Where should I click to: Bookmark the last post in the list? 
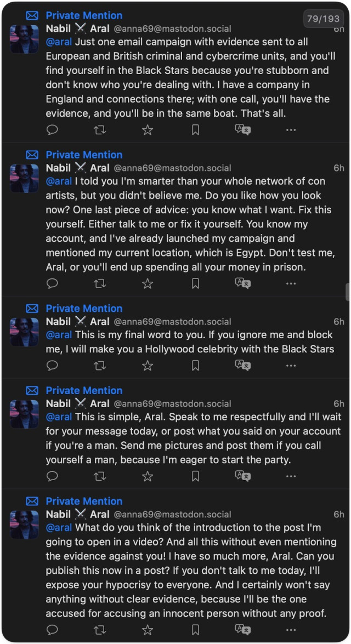tap(195, 630)
